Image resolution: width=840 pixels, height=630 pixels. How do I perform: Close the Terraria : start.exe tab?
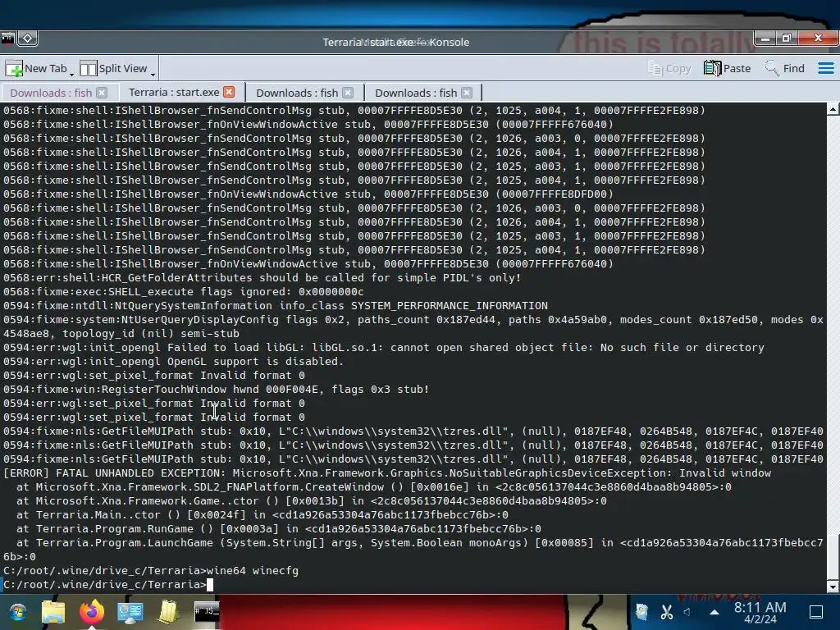pyautogui.click(x=229, y=92)
